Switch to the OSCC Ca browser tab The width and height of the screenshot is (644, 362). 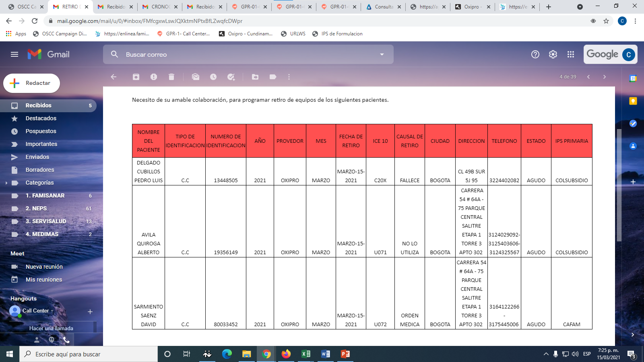coord(26,7)
